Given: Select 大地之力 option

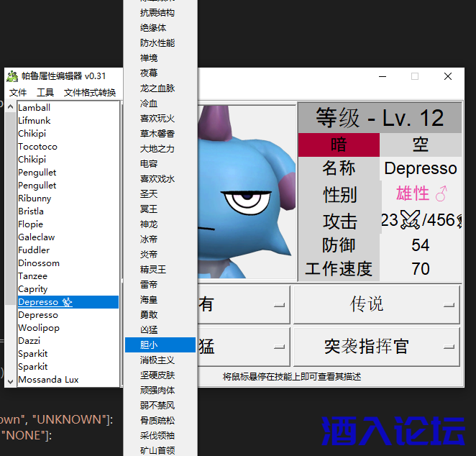Looking at the screenshot, I should 160,148.
